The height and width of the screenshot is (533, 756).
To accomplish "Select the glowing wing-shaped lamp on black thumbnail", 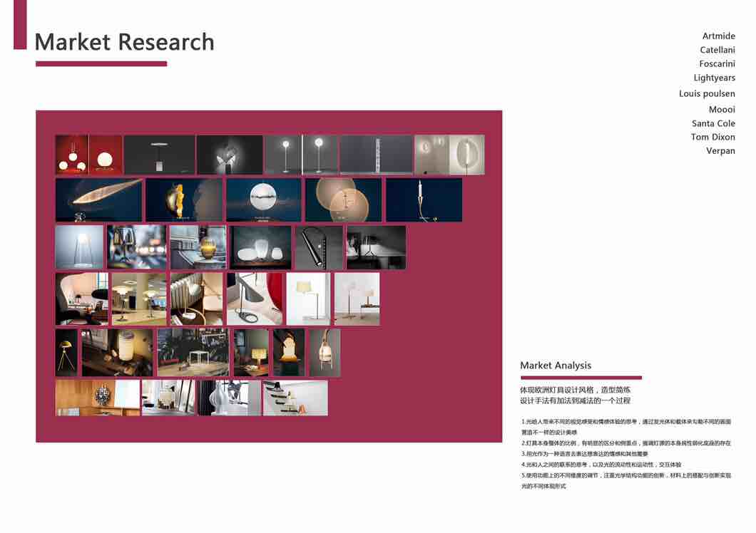I will [230, 154].
